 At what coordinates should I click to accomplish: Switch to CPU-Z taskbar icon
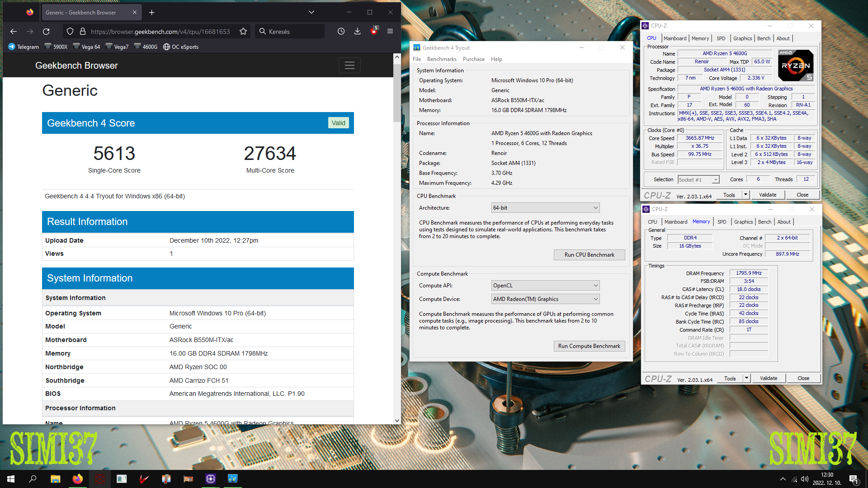[x=211, y=479]
